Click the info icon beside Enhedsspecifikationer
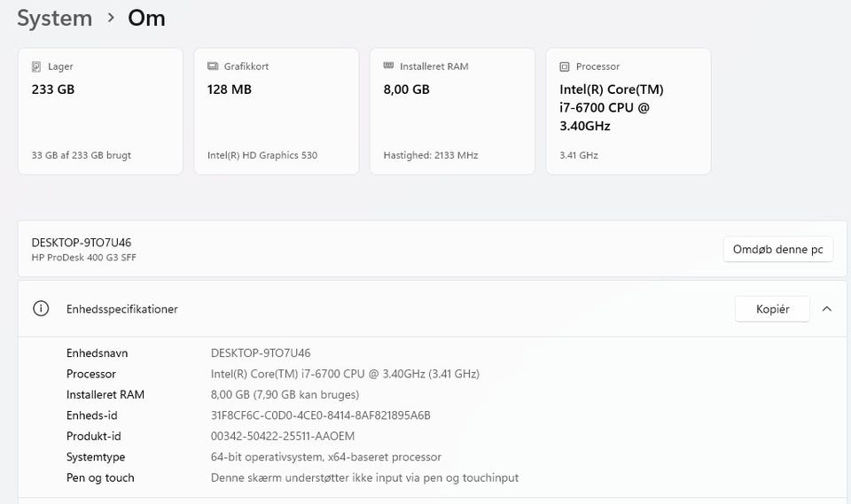 click(41, 309)
